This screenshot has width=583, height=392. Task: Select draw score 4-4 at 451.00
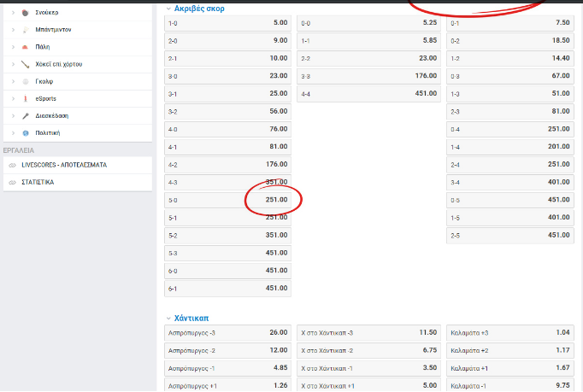(x=368, y=94)
